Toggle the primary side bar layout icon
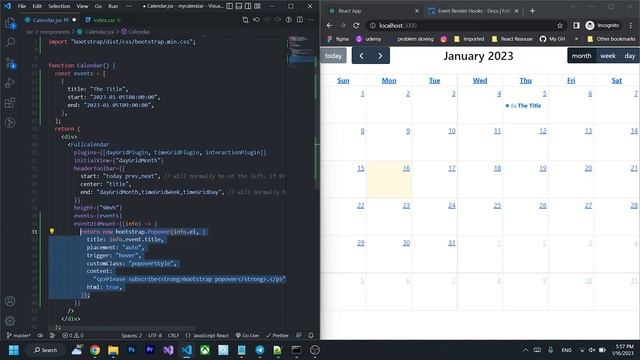The width and height of the screenshot is (640, 360). pos(230,6)
